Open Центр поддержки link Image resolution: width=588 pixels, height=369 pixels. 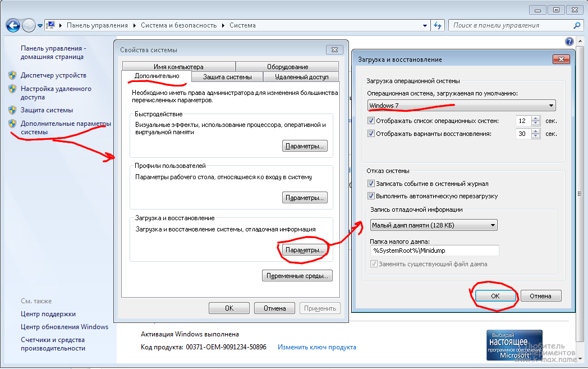tap(48, 314)
